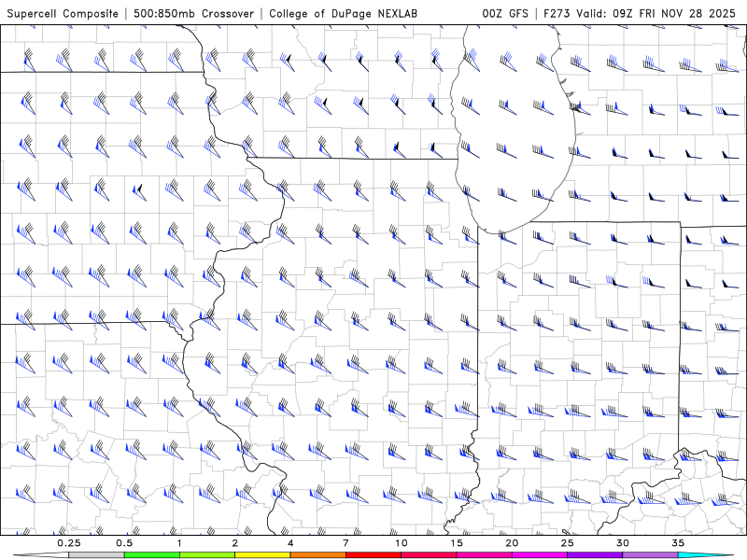Select the "00Z GFS" model run label

coord(505,13)
